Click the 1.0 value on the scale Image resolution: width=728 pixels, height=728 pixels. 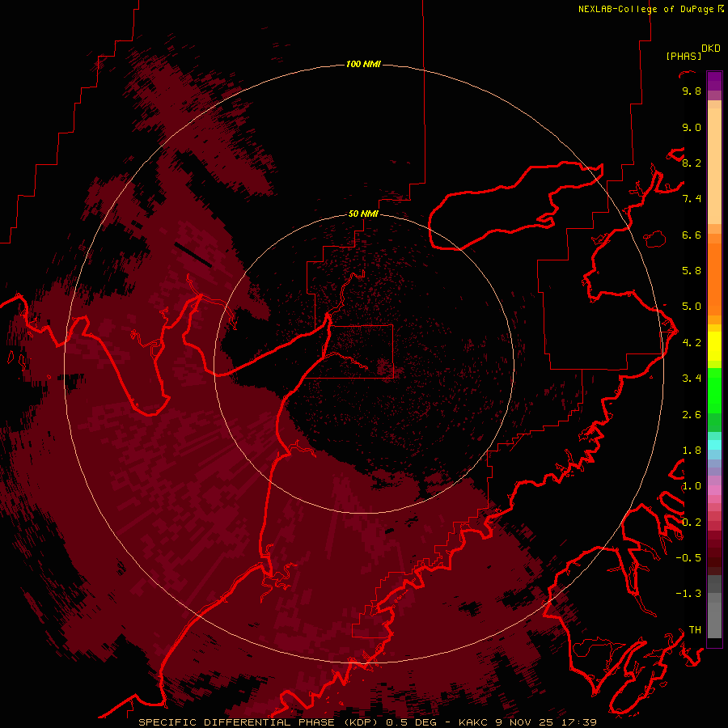(x=692, y=486)
